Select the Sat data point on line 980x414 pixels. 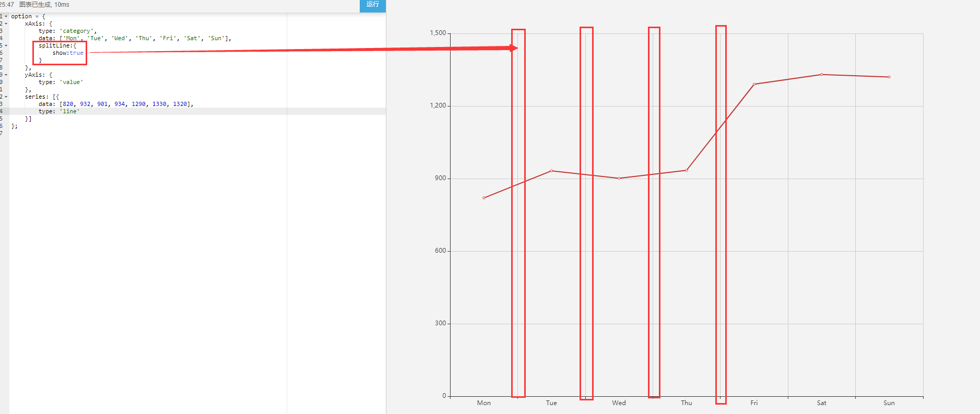click(822, 75)
